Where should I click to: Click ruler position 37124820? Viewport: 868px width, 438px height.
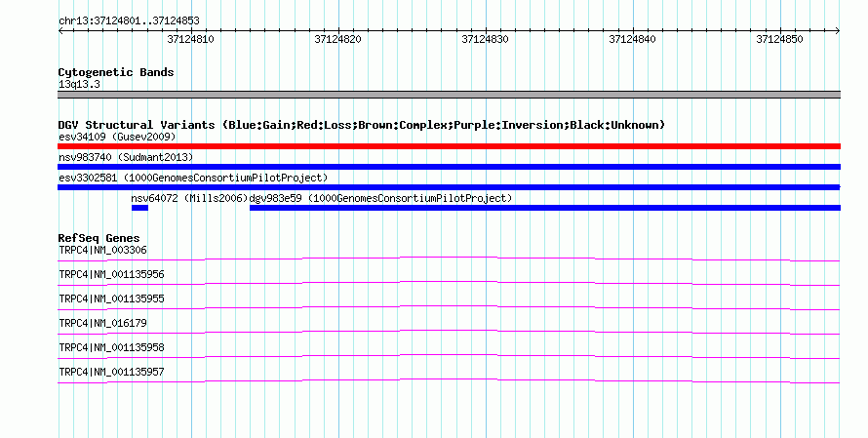337,39
